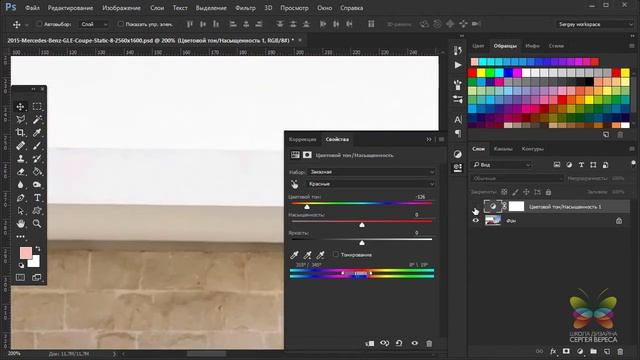Click the Hue (Цветовой тон) slider handle
This screenshot has height=360, width=640.
(307, 207)
